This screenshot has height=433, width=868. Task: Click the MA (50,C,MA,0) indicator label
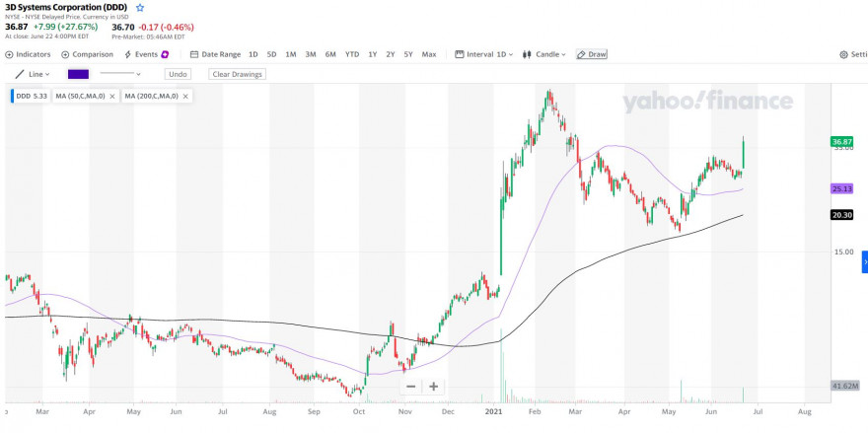click(x=80, y=96)
